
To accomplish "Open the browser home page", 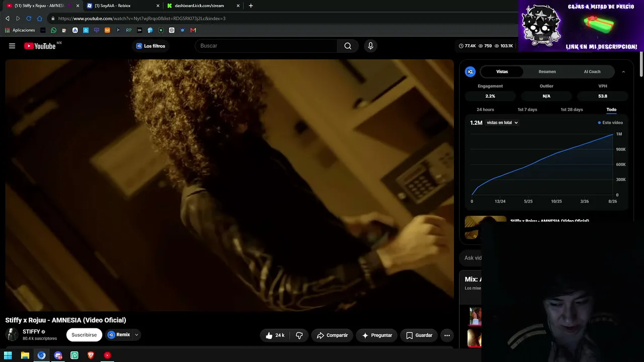I will 40,19.
